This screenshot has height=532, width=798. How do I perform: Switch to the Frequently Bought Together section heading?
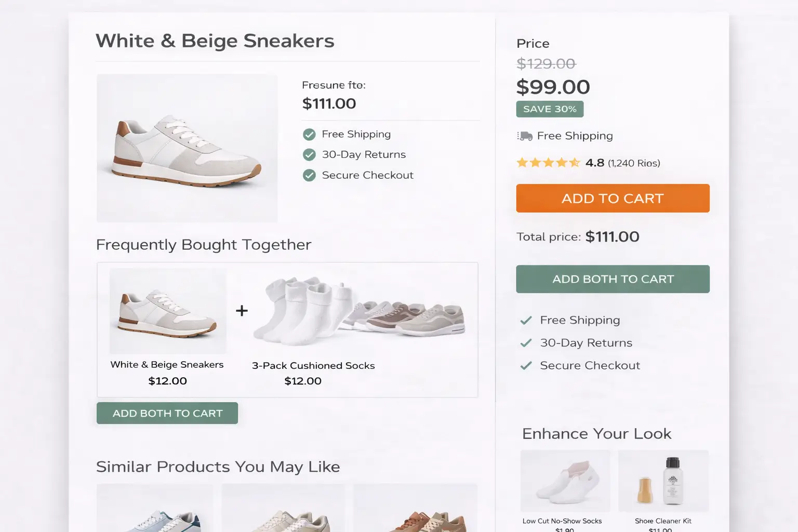coord(203,245)
